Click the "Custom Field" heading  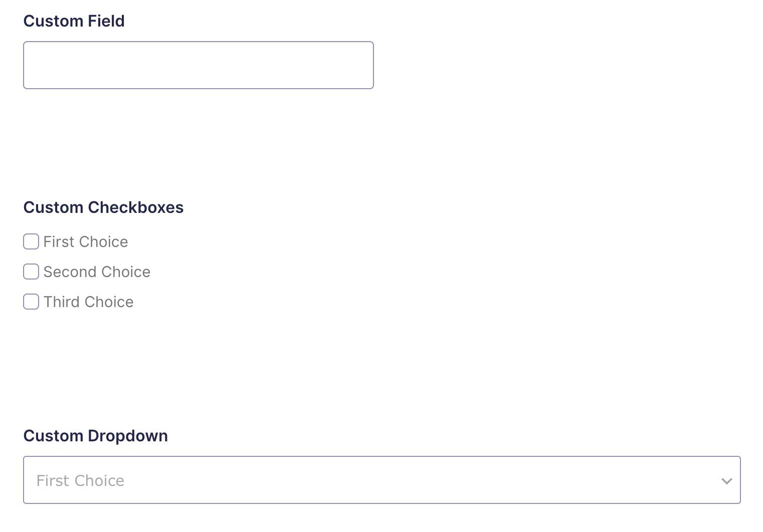pyautogui.click(x=74, y=21)
